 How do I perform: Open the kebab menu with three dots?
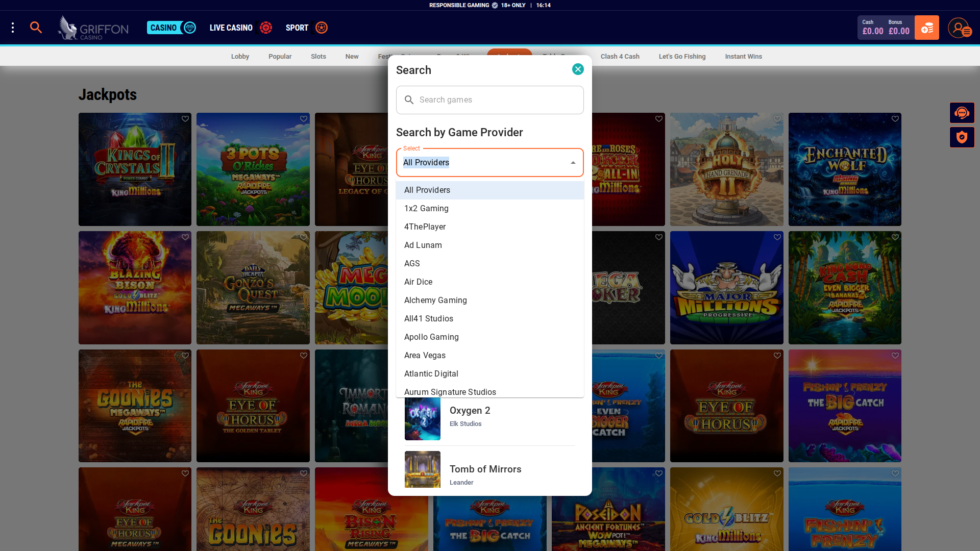13,28
